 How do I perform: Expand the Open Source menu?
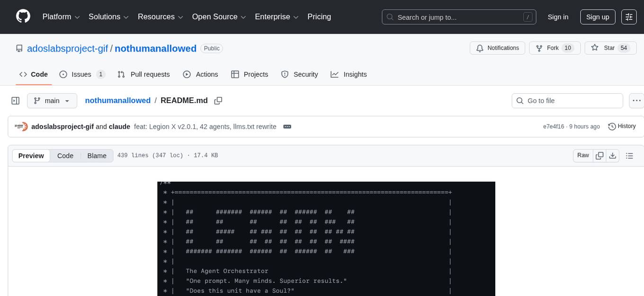[x=218, y=17]
